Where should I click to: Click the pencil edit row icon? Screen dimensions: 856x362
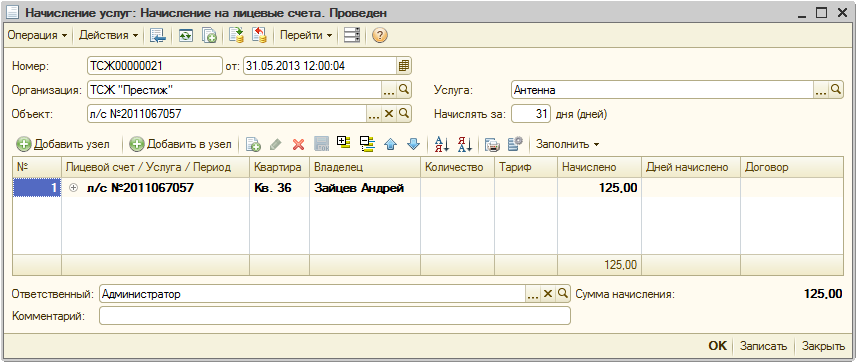tap(276, 144)
